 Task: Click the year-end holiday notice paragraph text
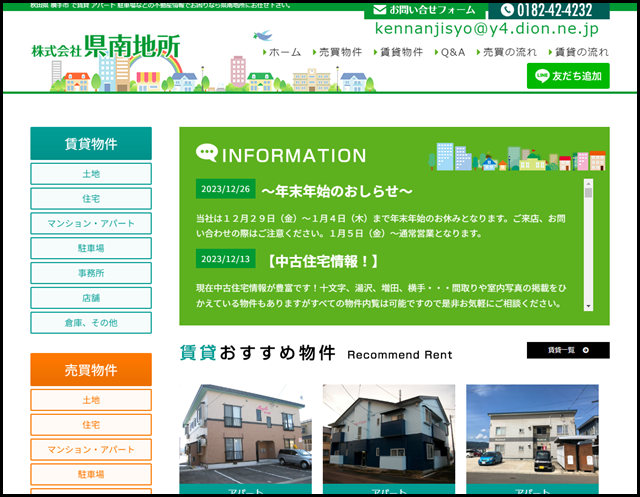(380, 226)
